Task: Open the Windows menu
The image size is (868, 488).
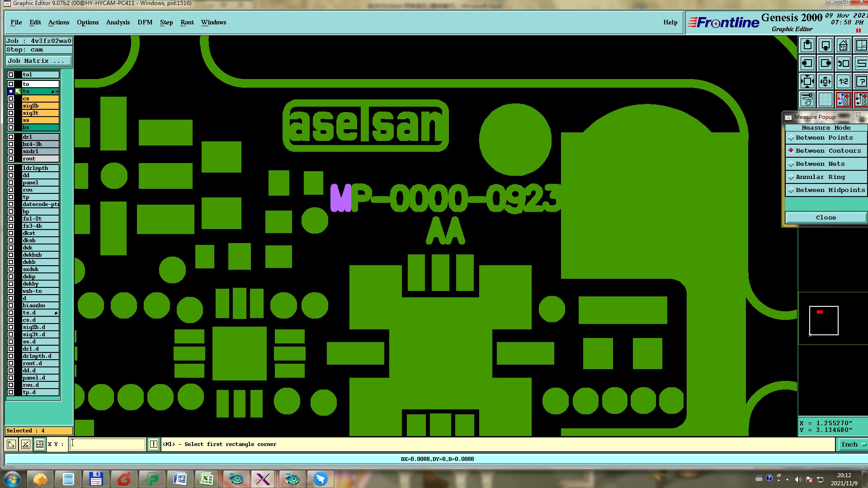Action: [x=214, y=22]
